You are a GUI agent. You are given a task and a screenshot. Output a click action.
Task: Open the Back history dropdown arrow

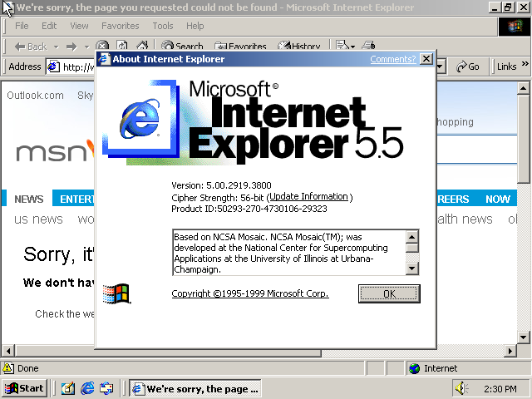(x=56, y=47)
